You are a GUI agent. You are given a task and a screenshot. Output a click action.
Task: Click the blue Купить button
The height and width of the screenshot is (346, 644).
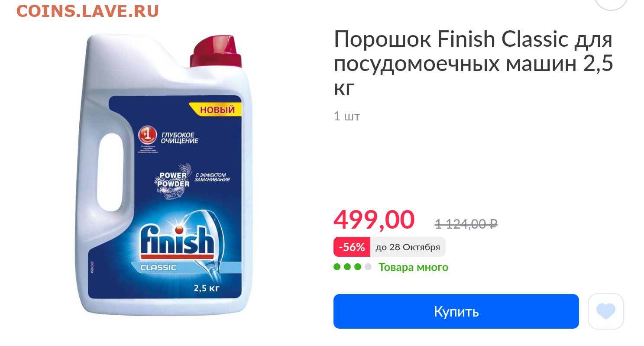tap(456, 311)
